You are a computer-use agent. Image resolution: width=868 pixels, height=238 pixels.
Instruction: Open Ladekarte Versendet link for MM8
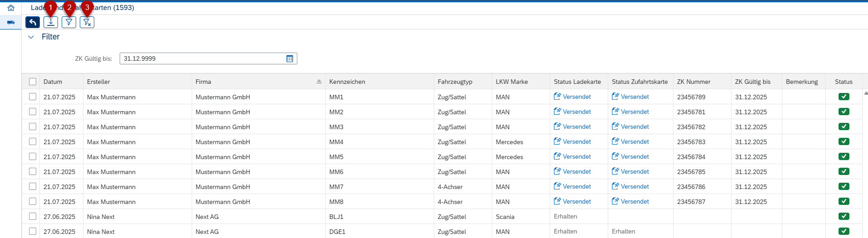click(572, 201)
